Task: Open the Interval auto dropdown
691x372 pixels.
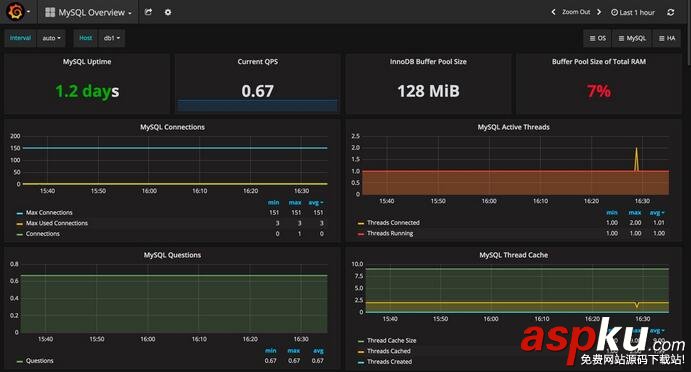Action: click(x=52, y=38)
